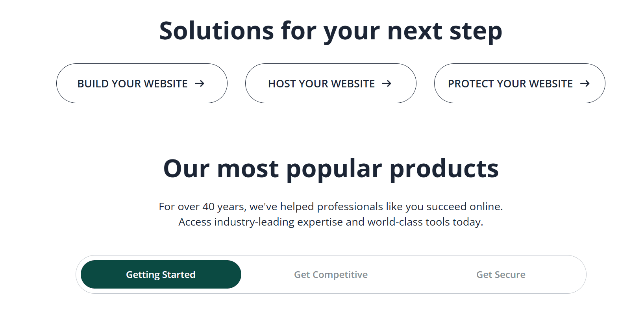
Task: Click the 'Access industry-leading expertise' text line
Action: click(x=331, y=222)
